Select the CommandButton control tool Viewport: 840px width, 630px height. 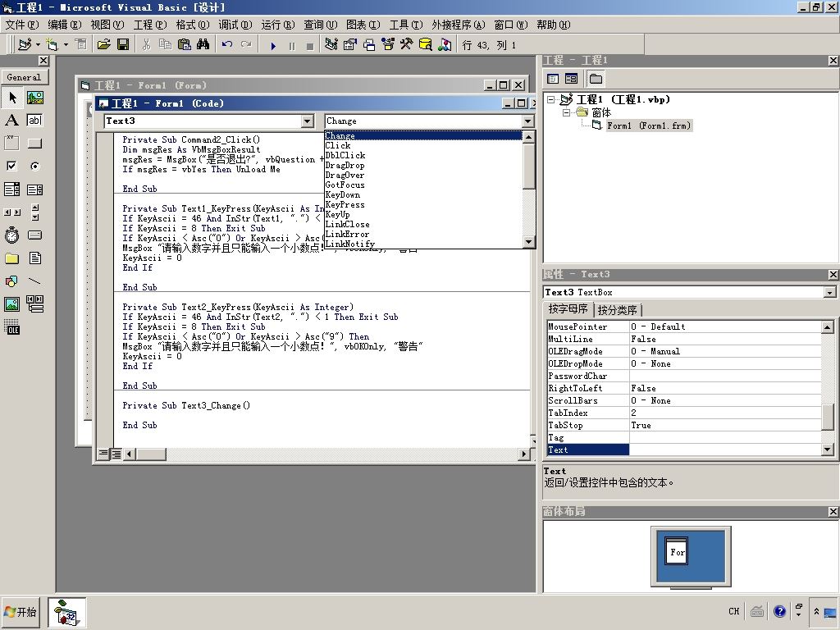(34, 144)
